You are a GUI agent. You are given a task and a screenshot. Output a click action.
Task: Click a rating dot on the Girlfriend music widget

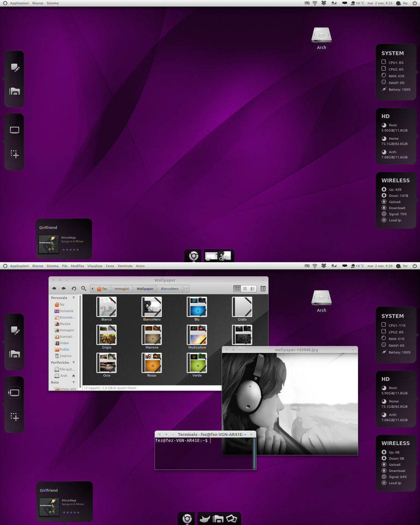click(x=65, y=511)
